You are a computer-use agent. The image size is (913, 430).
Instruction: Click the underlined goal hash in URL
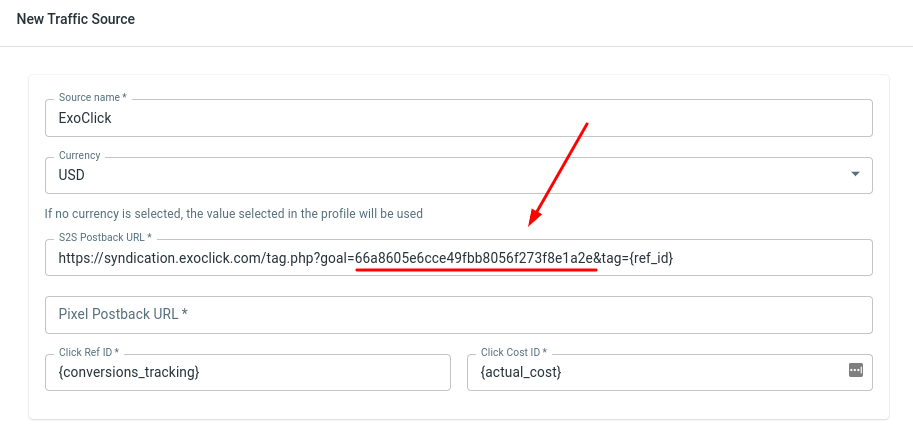[x=475, y=258]
